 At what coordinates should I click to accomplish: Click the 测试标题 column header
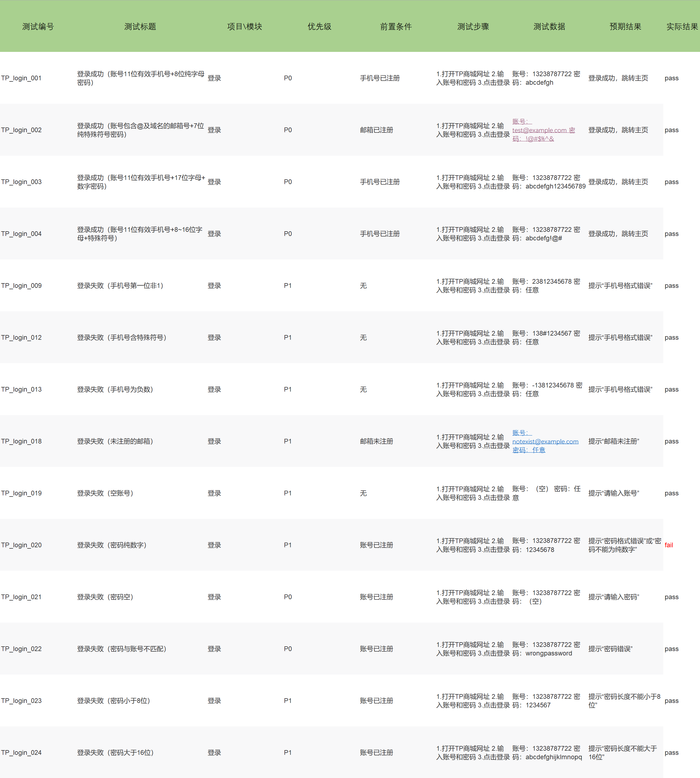tap(140, 26)
